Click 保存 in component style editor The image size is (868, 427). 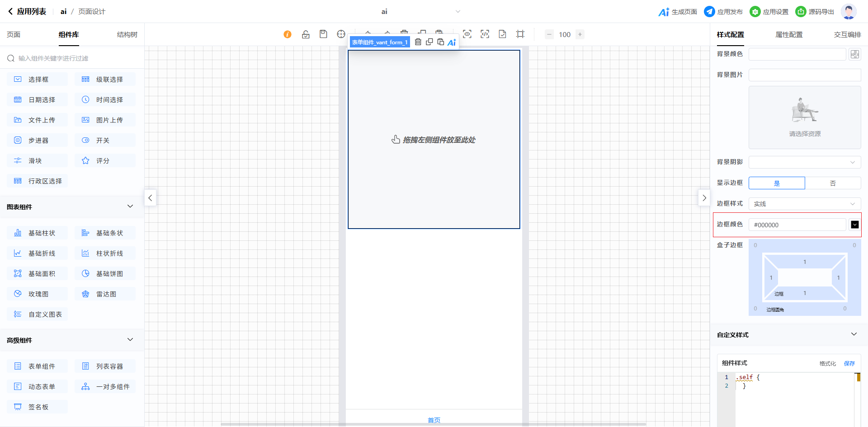849,363
